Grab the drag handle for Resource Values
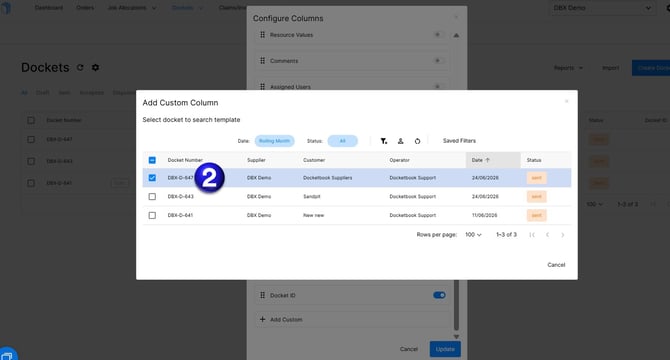The image size is (670, 360). click(x=262, y=35)
